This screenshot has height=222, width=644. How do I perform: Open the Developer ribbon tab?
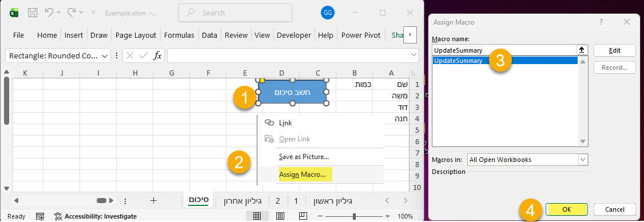(x=293, y=35)
